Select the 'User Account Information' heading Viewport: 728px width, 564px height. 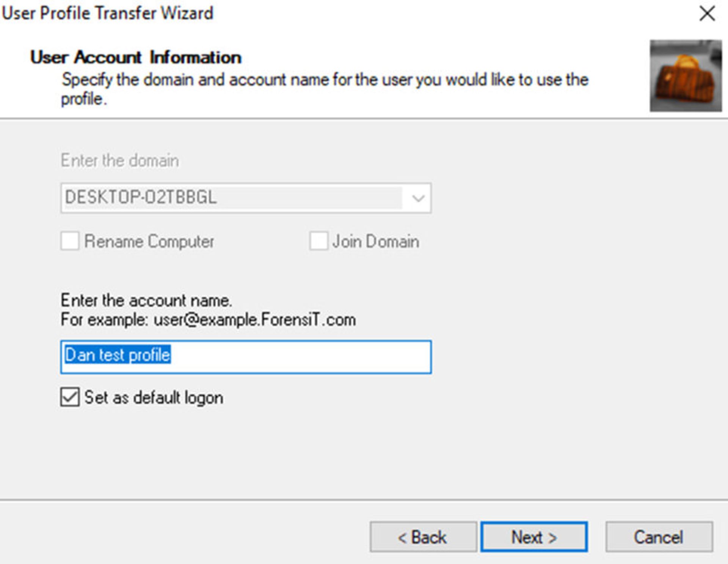coord(136,57)
